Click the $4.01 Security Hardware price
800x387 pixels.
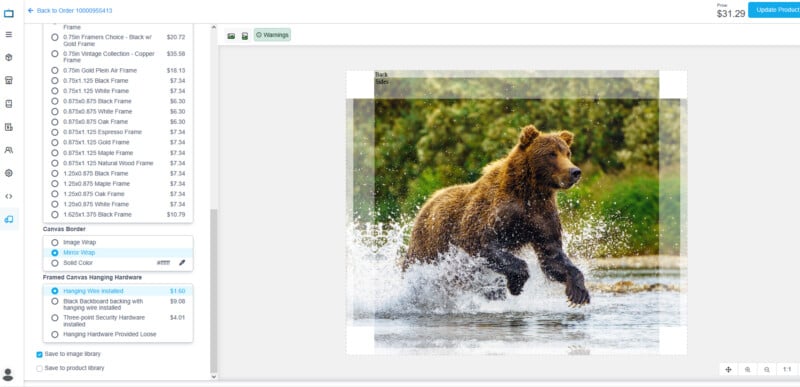point(178,318)
